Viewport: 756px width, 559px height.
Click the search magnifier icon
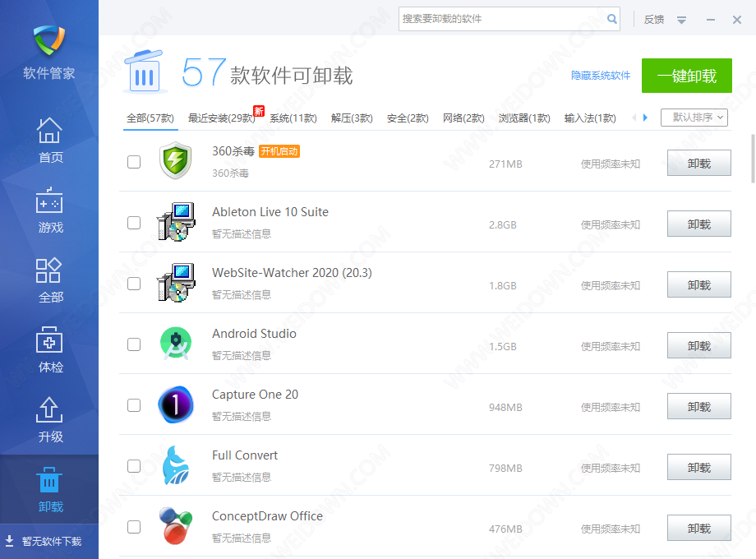612,19
